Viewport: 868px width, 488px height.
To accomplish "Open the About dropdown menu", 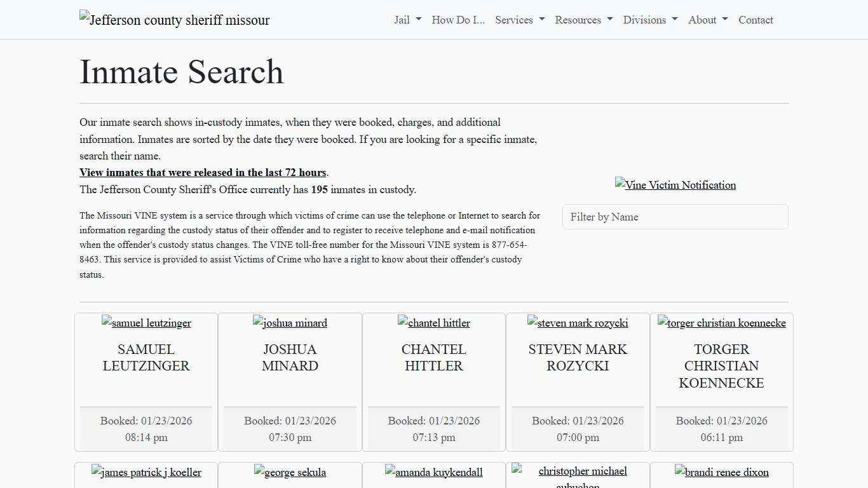I will click(707, 20).
